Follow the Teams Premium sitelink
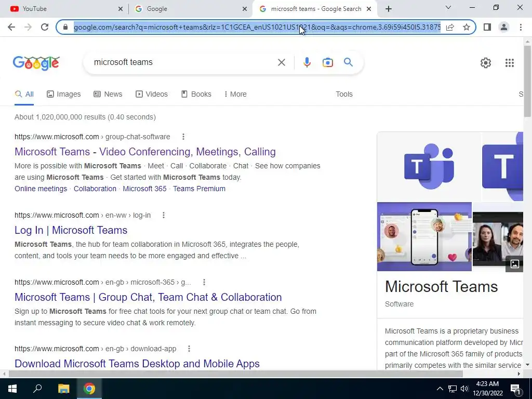532x399 pixels. tap(199, 189)
